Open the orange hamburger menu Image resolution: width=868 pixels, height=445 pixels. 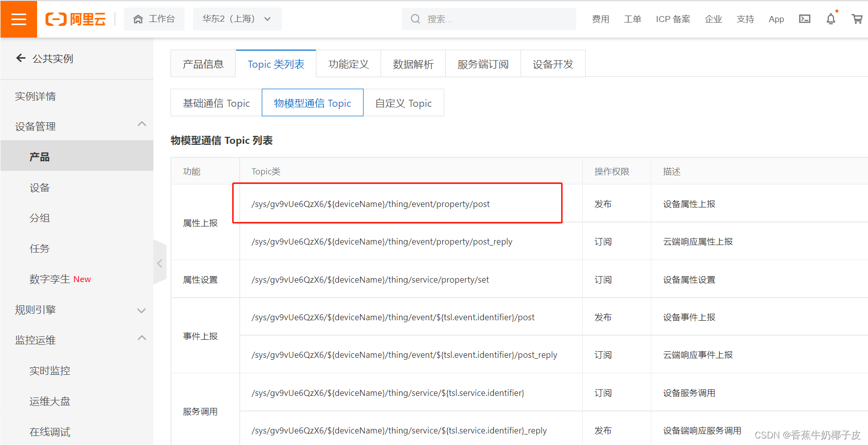[19, 19]
